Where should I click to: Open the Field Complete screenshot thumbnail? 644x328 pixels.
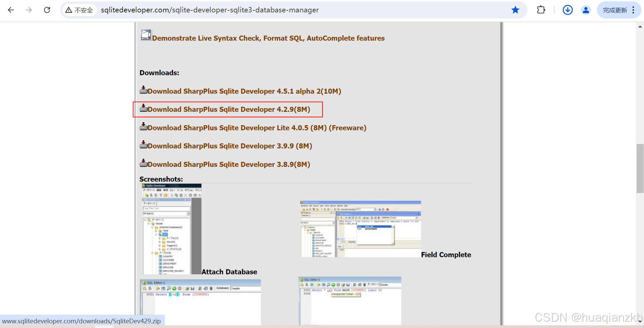coord(360,229)
